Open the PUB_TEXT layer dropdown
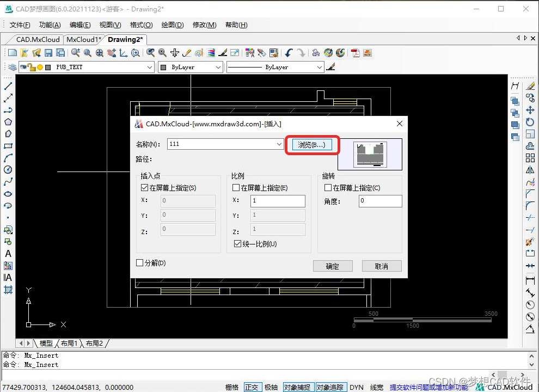539x392 pixels. point(150,67)
